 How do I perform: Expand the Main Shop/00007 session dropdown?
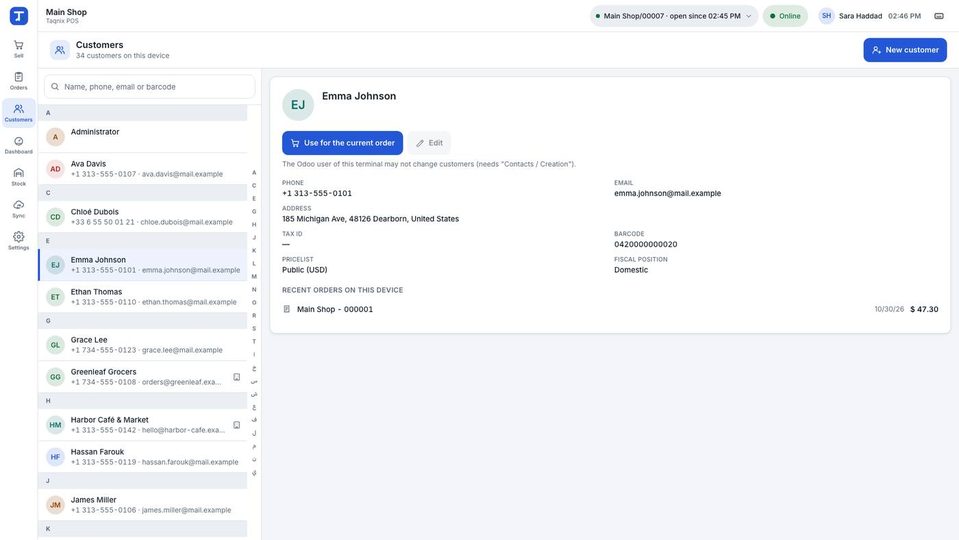point(674,16)
